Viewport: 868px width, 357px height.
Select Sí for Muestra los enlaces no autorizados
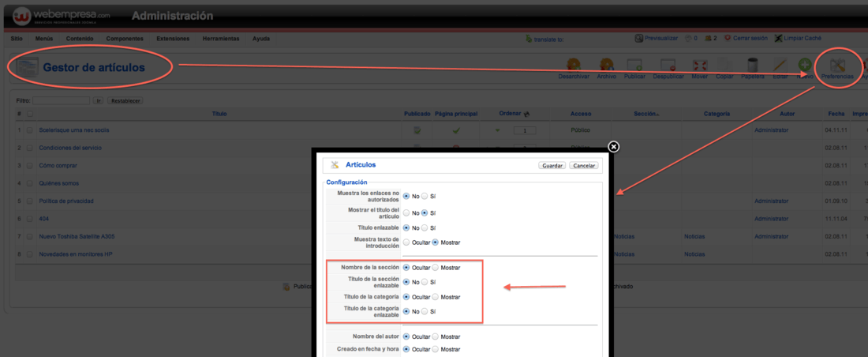[x=425, y=196]
